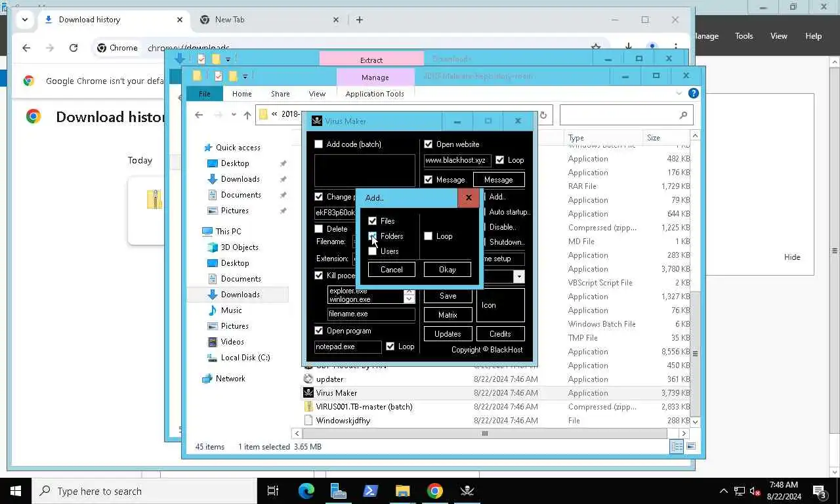Image resolution: width=840 pixels, height=504 pixels.
Task: Show hidden system tray icons chevron
Action: (723, 491)
